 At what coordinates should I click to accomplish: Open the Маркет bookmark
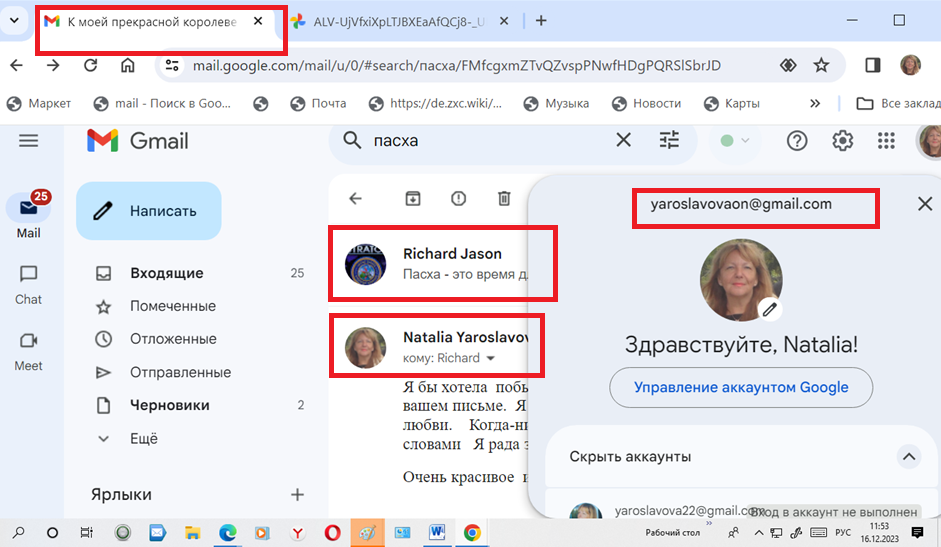[x=40, y=104]
